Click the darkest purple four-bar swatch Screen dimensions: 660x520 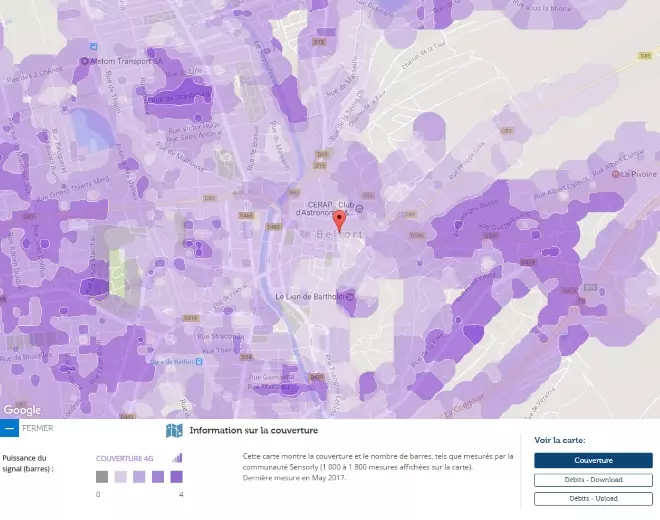177,477
